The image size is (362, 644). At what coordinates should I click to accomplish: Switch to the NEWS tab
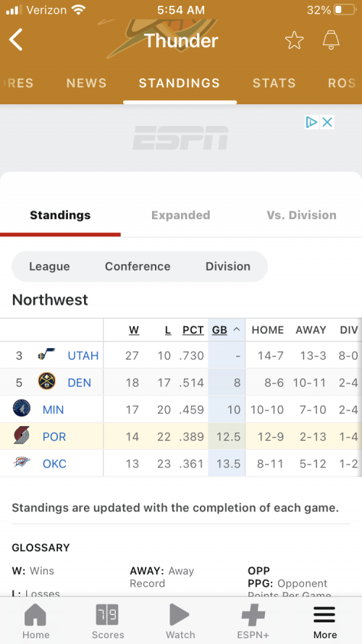(87, 83)
